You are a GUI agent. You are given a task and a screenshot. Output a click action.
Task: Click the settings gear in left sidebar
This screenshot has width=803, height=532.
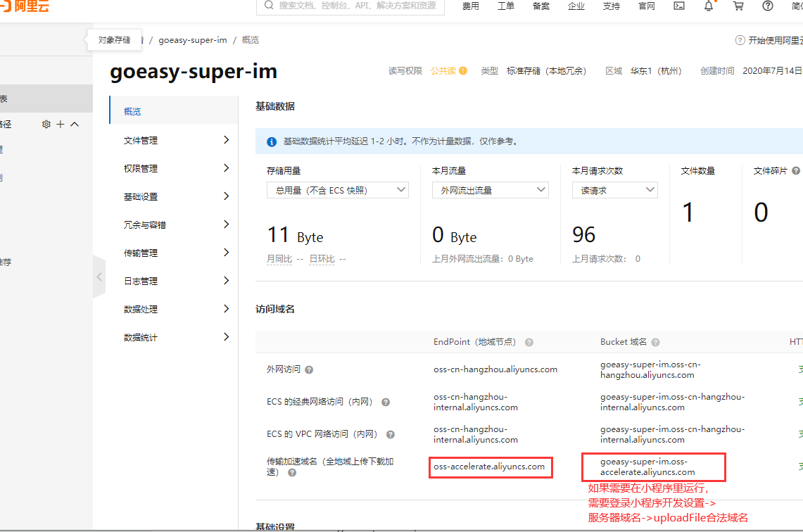(x=46, y=125)
